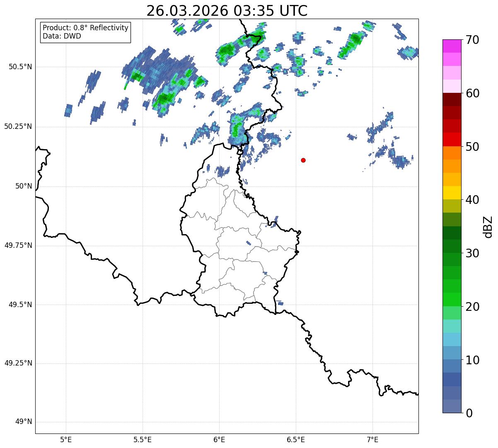Click the red location marker dot
The height and width of the screenshot is (448, 498).
click(303, 160)
